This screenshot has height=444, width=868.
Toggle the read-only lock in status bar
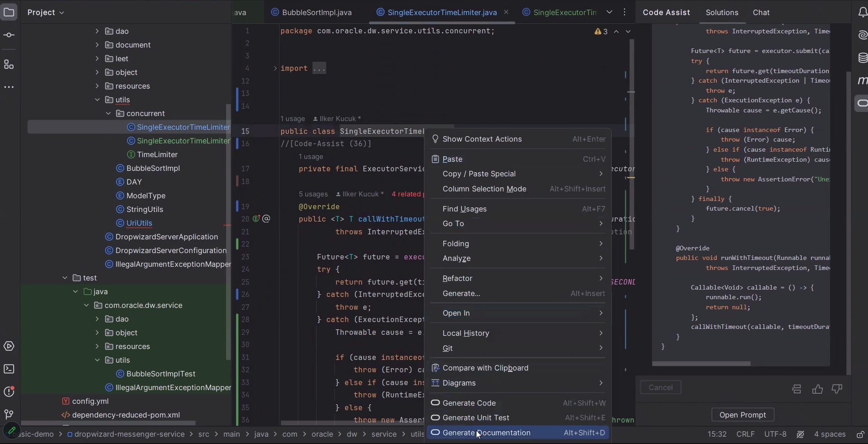860,434
